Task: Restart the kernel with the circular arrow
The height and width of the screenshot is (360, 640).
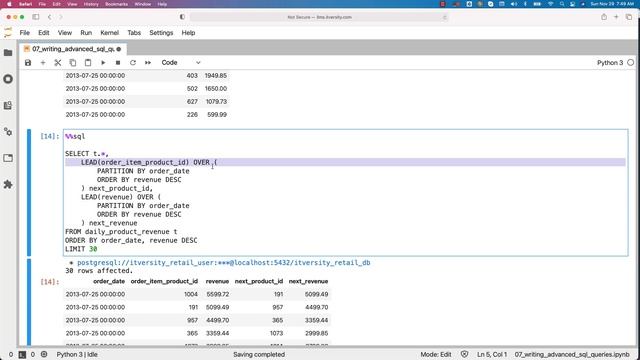Action: pyautogui.click(x=133, y=62)
